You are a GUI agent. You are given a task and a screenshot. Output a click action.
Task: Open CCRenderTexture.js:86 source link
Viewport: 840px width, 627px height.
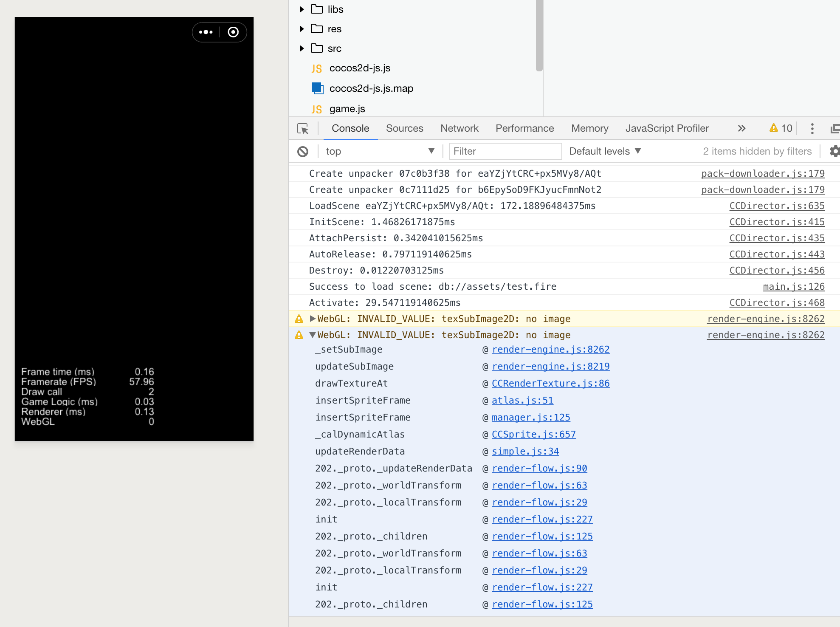click(550, 384)
